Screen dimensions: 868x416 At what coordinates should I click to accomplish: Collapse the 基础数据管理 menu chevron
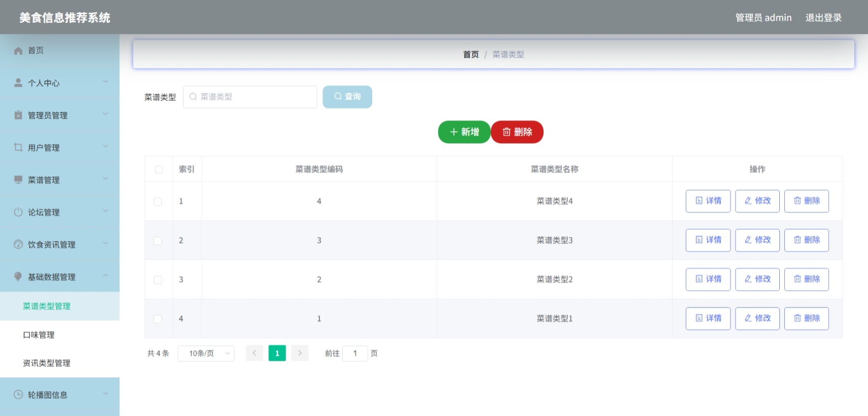coord(105,276)
